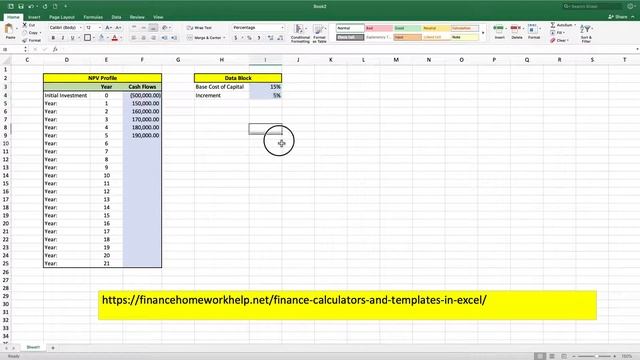Click the decrease indent icon

tap(164, 38)
